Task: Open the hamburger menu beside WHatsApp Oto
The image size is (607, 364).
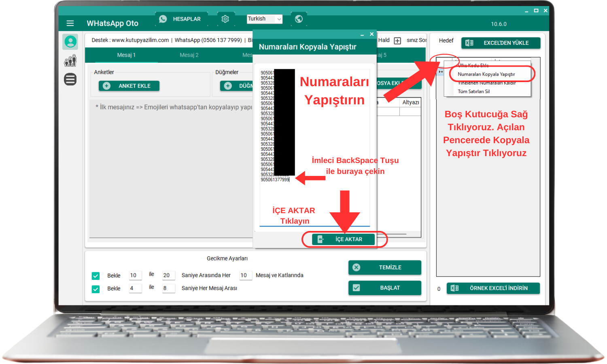Action: [x=70, y=23]
